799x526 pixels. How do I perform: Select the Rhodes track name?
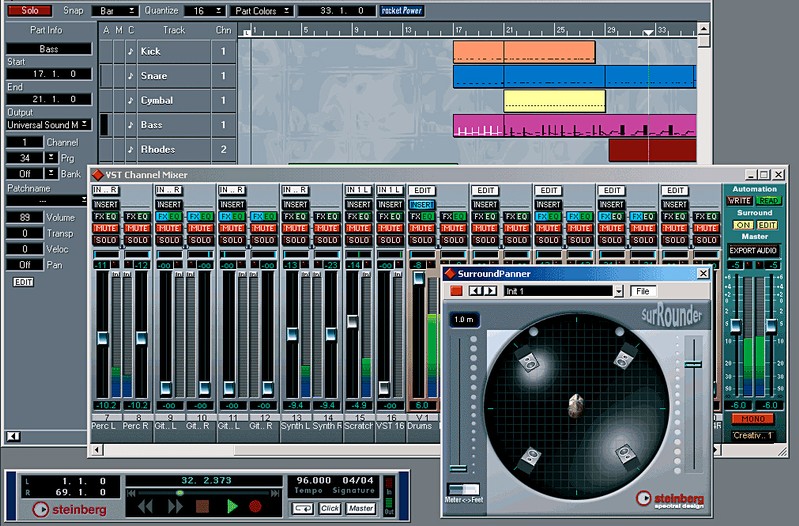pyautogui.click(x=158, y=149)
